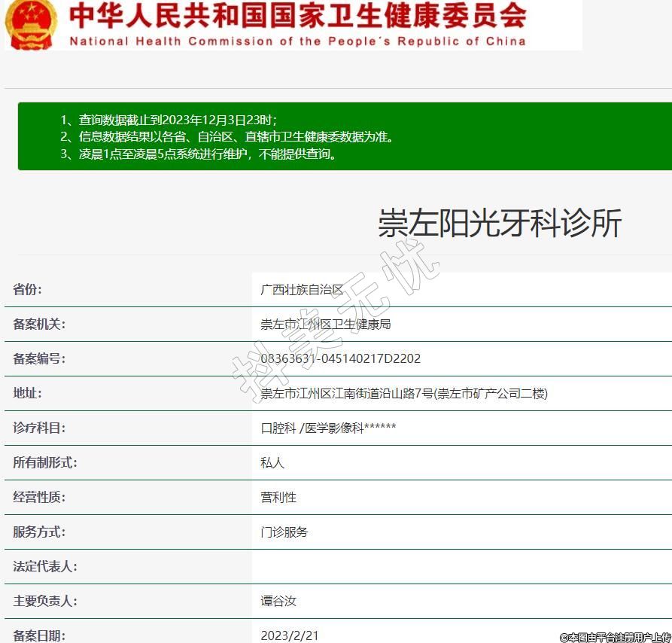
Task: Select the first notice about 查询数据截止
Action: tap(169, 120)
